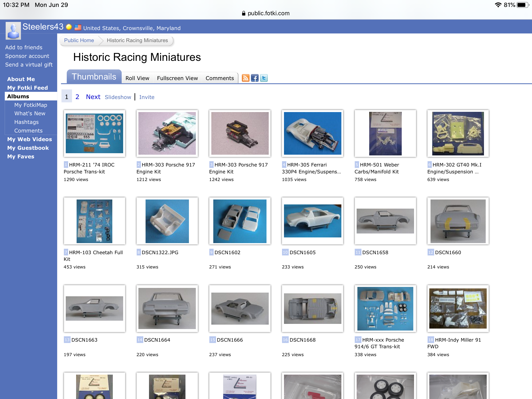Tap the lock icon beside public.fotki.com

244,13
